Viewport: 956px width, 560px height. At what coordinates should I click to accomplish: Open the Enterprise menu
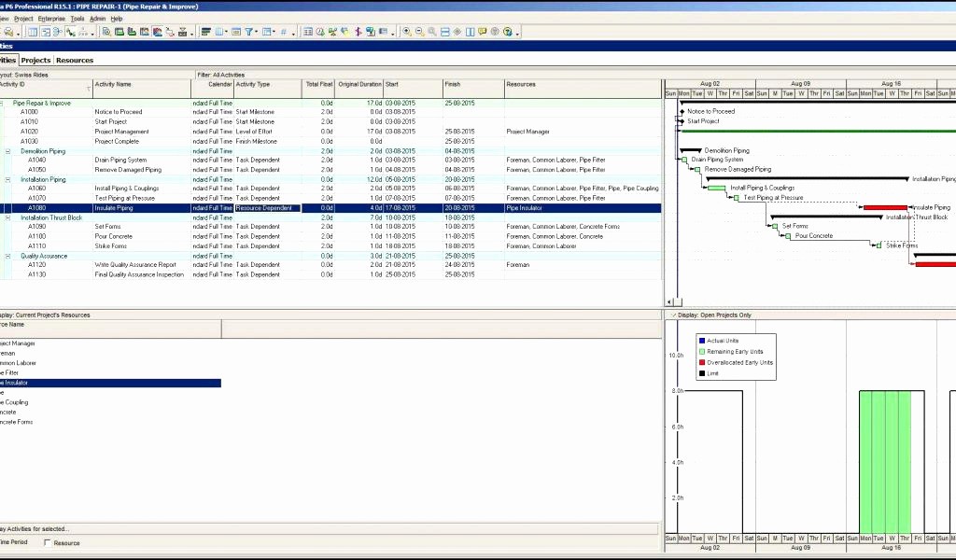(51, 19)
